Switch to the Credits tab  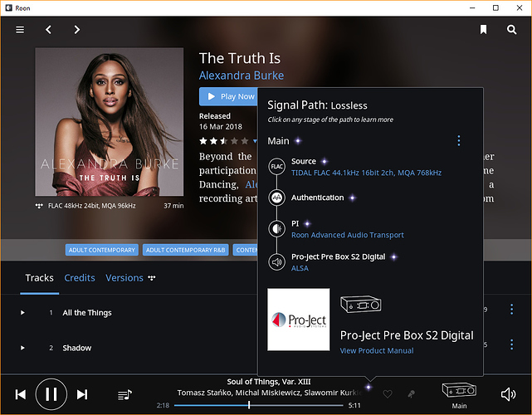(80, 278)
